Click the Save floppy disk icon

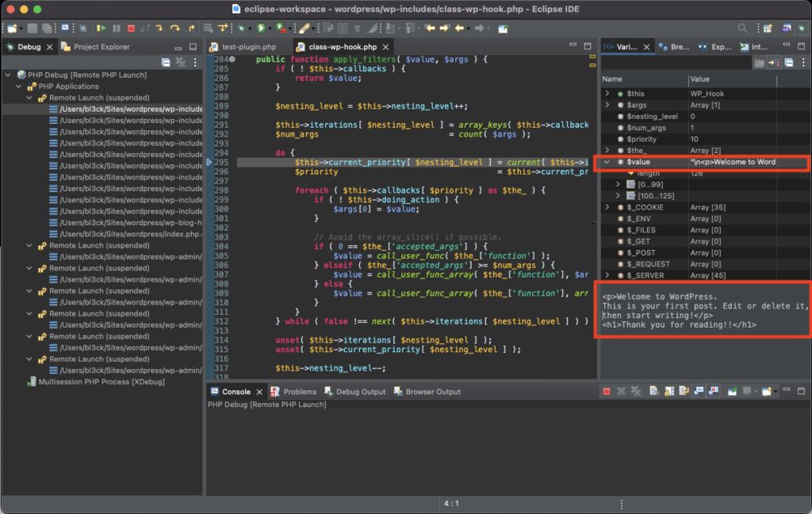tap(33, 28)
